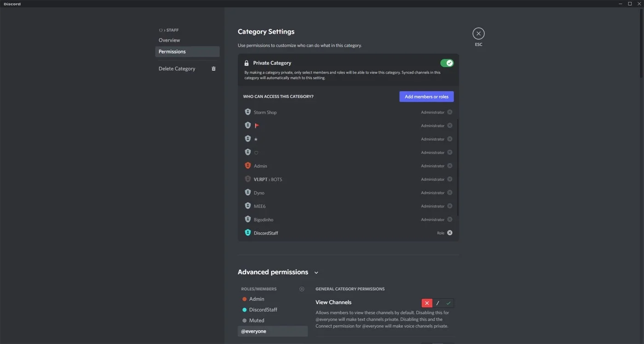
Task: Click the plus icon beside ROLES/MEMBERS
Action: pyautogui.click(x=302, y=289)
